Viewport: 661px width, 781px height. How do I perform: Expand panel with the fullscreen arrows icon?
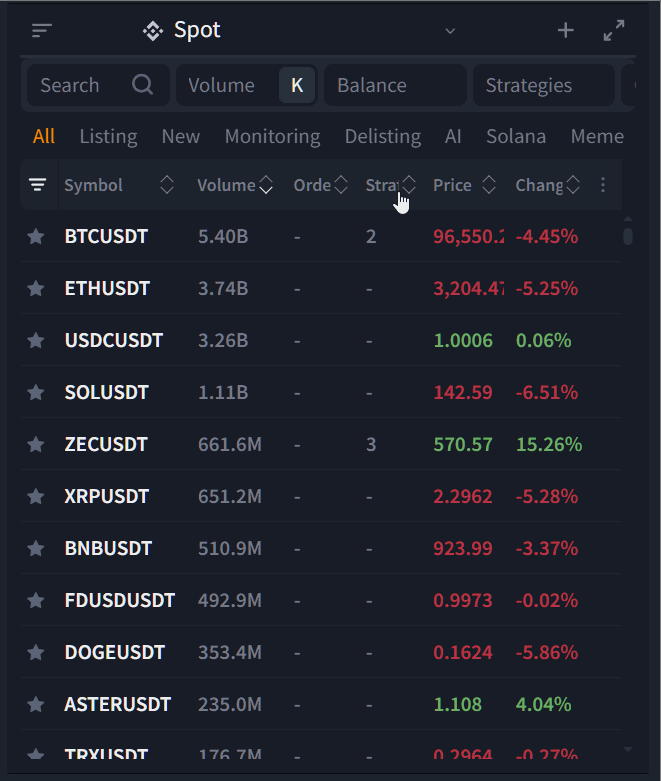[614, 31]
